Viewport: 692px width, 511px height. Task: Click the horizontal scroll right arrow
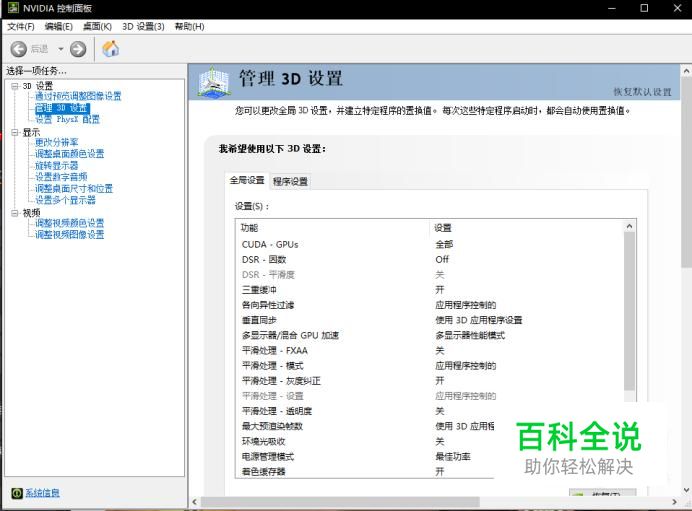(x=674, y=502)
